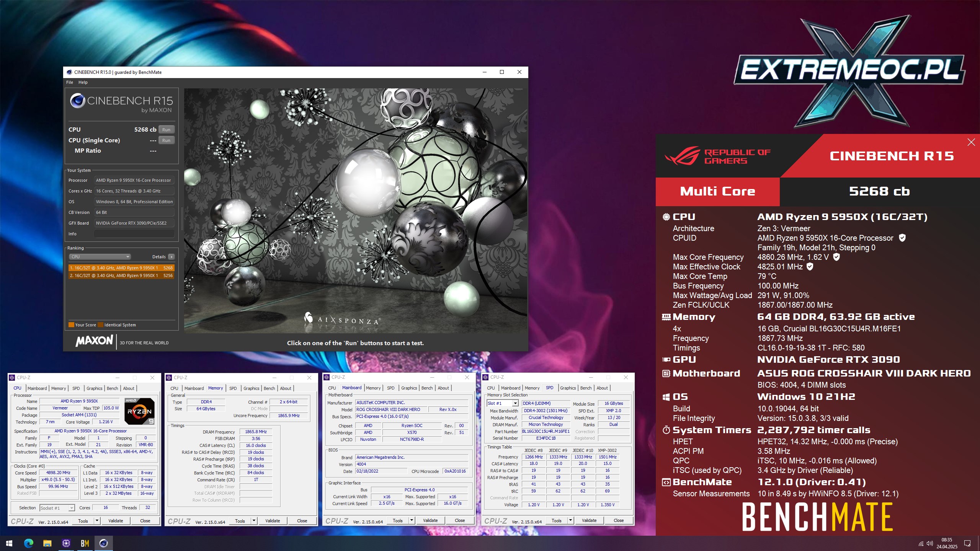Run the CPU Single Core benchmark
The image size is (980, 551).
[x=166, y=140]
